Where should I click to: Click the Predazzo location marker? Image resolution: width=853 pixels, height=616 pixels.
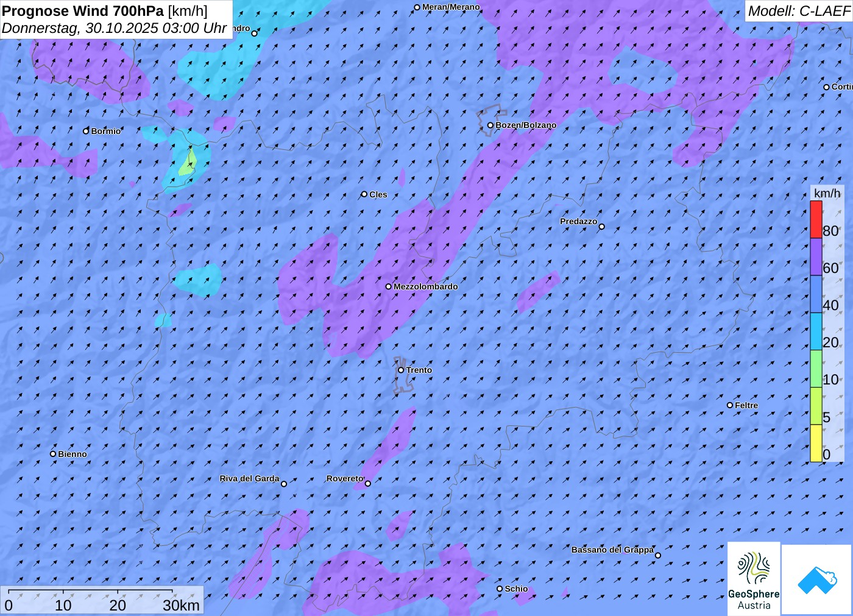[x=602, y=227]
